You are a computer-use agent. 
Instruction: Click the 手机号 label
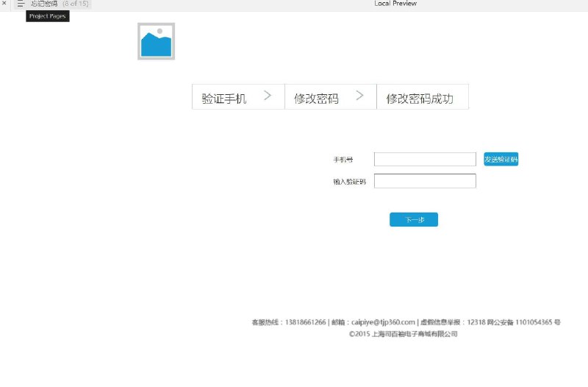pyautogui.click(x=343, y=160)
